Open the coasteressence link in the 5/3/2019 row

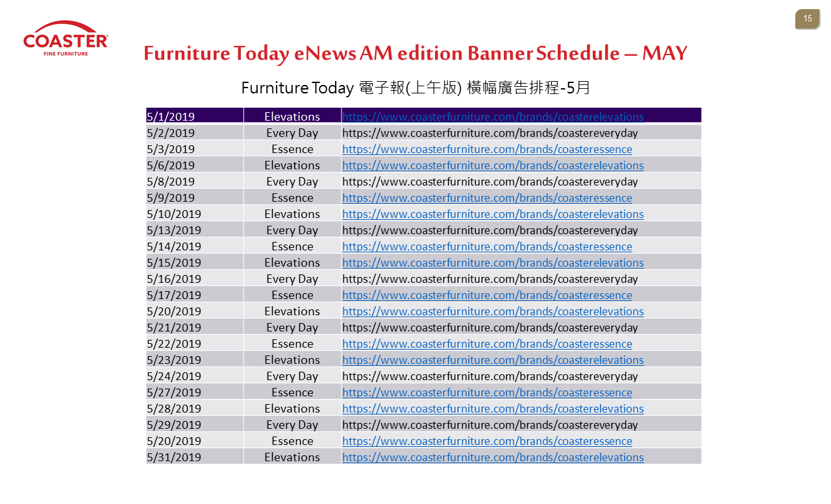(487, 149)
